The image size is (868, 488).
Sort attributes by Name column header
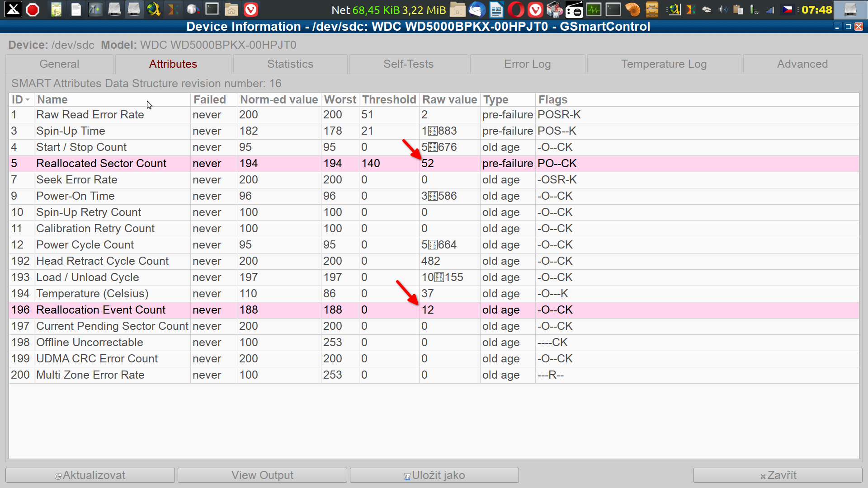(x=112, y=99)
